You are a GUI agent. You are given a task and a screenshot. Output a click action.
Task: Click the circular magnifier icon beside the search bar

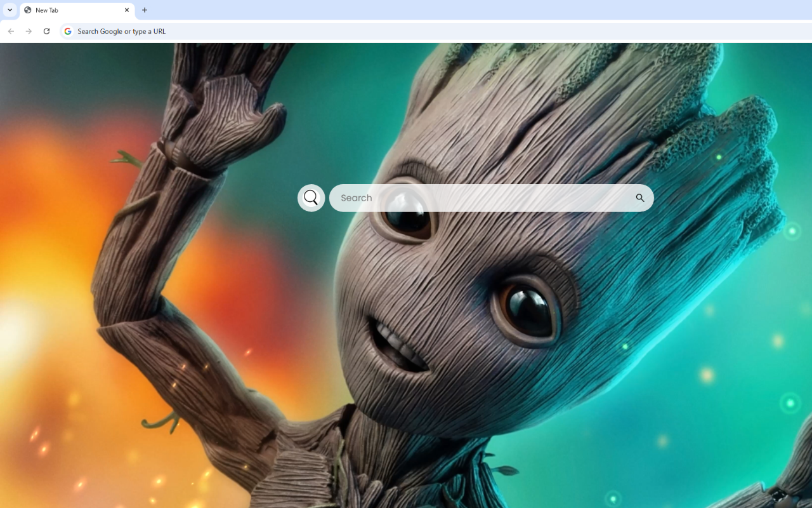(311, 197)
